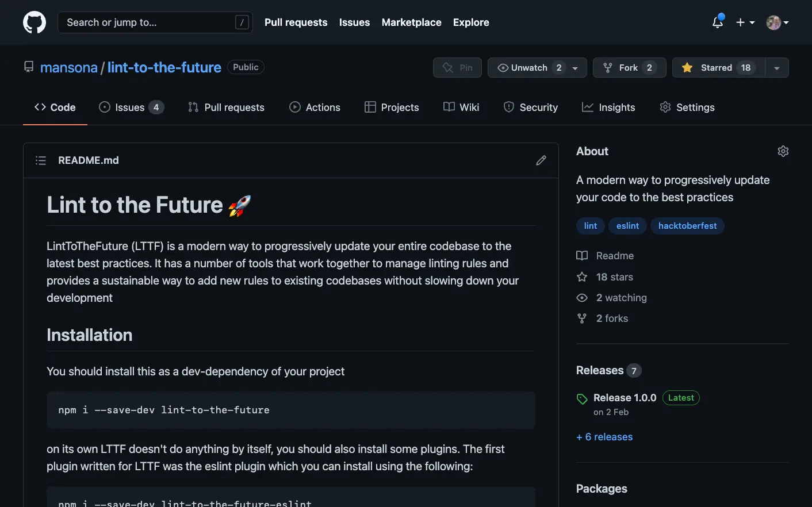Open the README table of contents icon

coord(41,160)
